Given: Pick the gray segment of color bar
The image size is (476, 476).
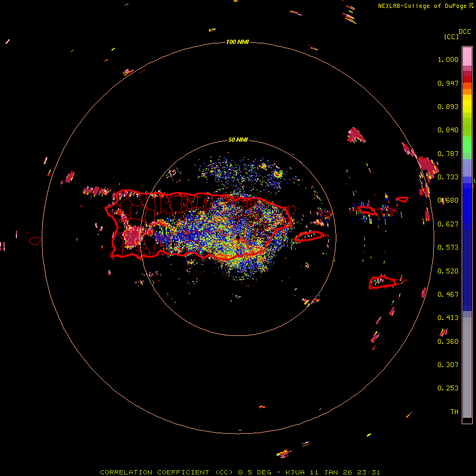Looking at the screenshot, I should point(467,368).
